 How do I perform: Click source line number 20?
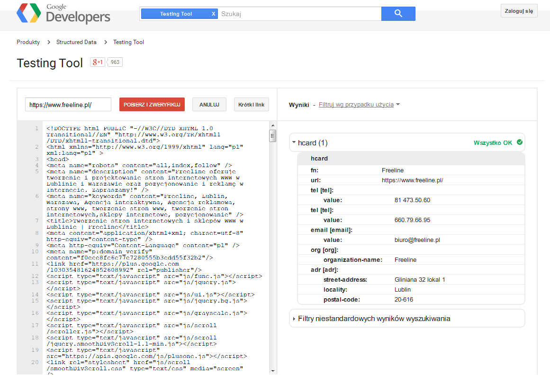click(x=35, y=362)
